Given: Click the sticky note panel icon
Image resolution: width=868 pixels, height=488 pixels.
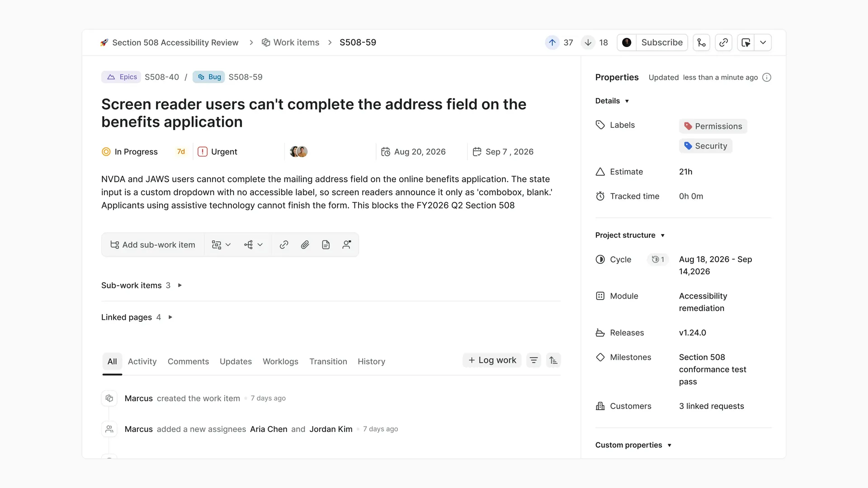Looking at the screenshot, I should point(746,42).
